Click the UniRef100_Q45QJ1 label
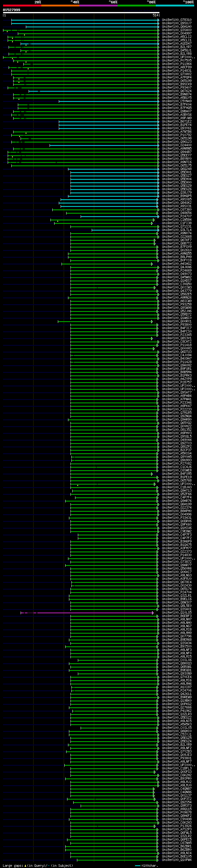Screen dimensions: 197x868 coord(177,50)
